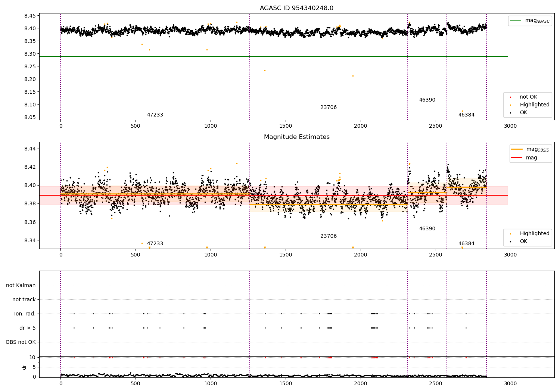The width and height of the screenshot is (560, 392).
Task: Click the 8.45 y-axis tick label
Action: 30,16
